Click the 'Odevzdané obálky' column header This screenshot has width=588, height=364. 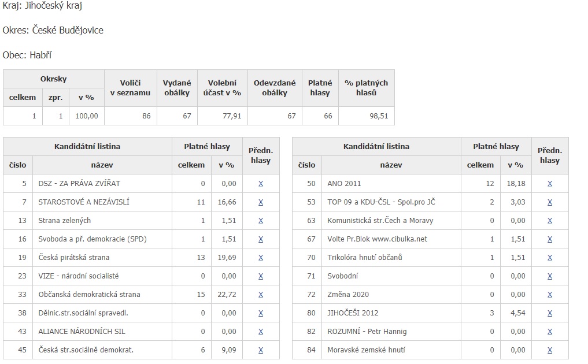[x=275, y=88]
